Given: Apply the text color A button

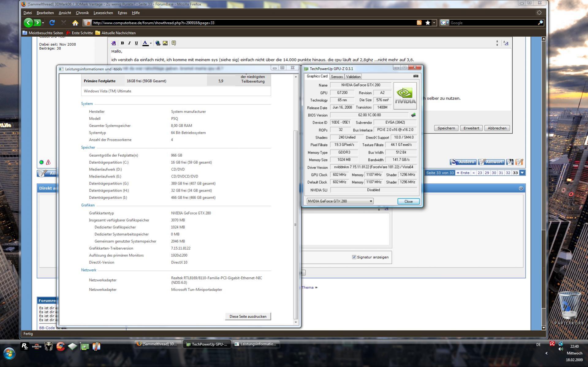Looking at the screenshot, I should [145, 43].
